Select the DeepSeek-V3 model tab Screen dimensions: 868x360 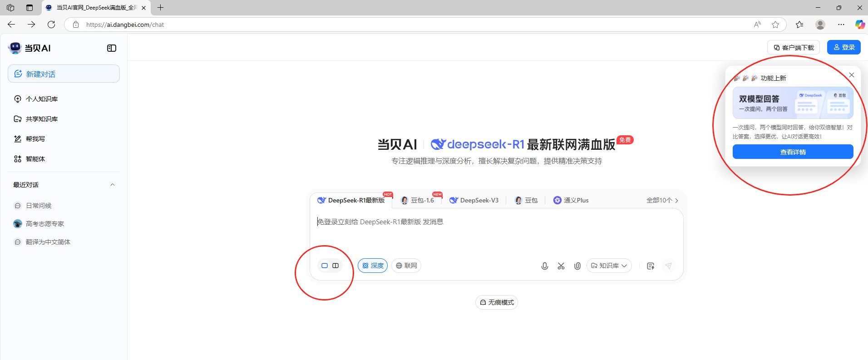click(474, 200)
